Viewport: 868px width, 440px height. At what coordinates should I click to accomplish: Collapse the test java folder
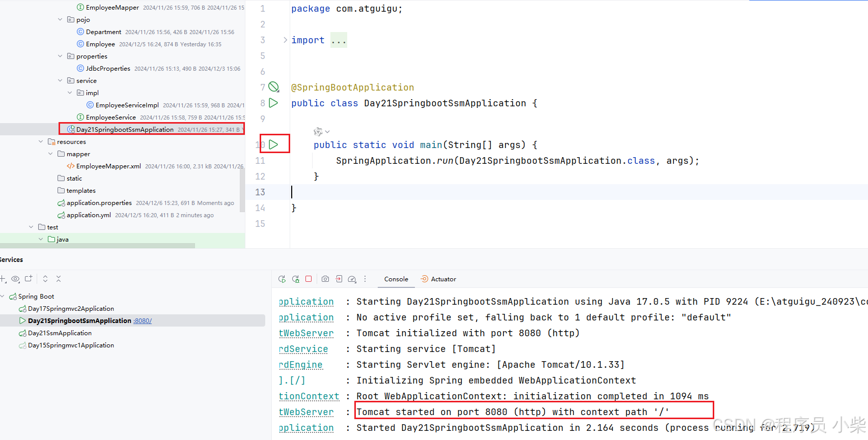pos(41,239)
